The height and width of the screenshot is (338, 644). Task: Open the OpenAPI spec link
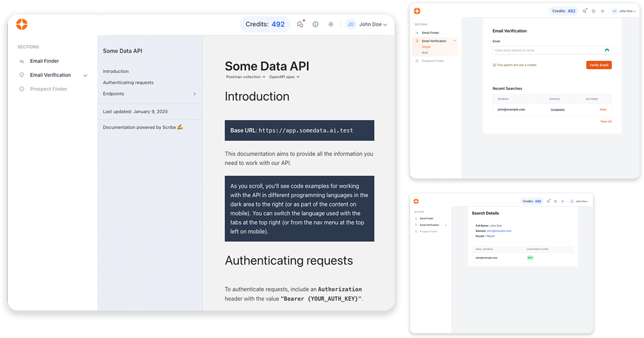coord(284,77)
